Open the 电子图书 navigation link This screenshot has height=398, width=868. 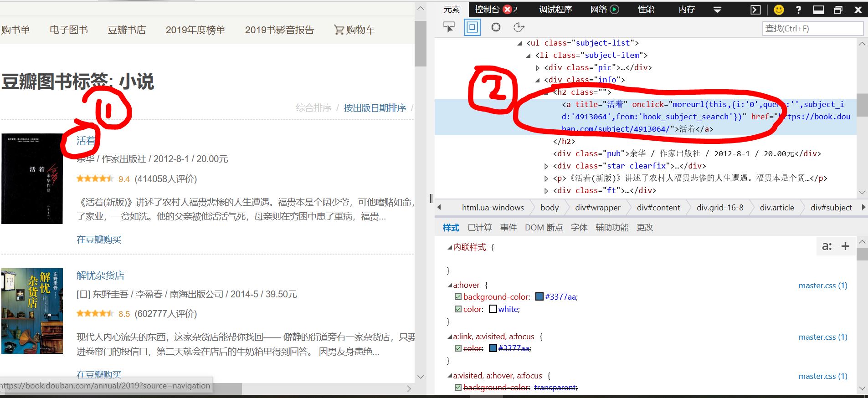(x=69, y=30)
